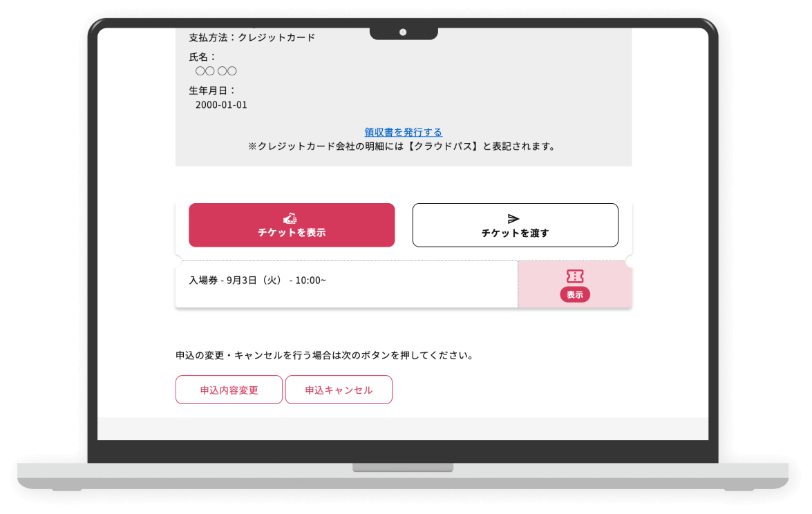
Task: Click the 申込内容変更 button
Action: tap(229, 390)
